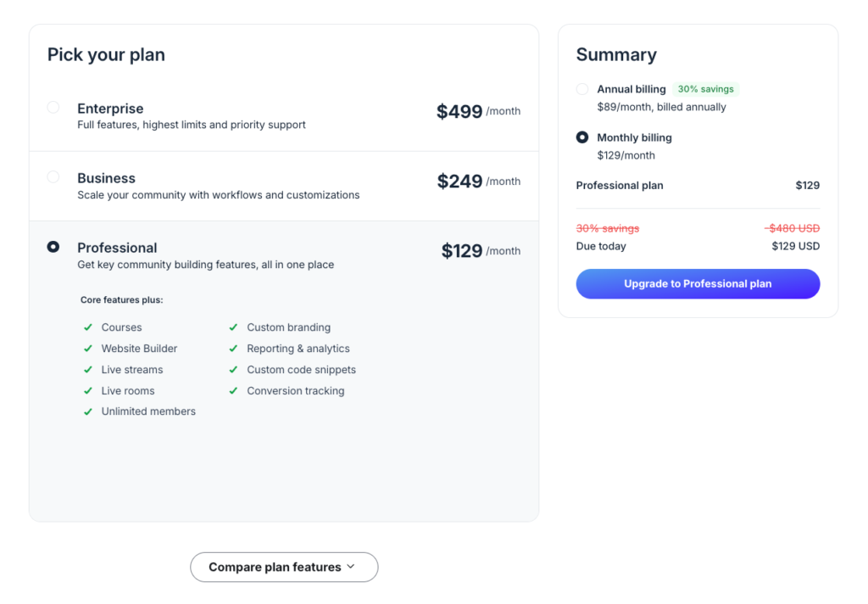Click the Professional plan radio button

click(x=53, y=247)
